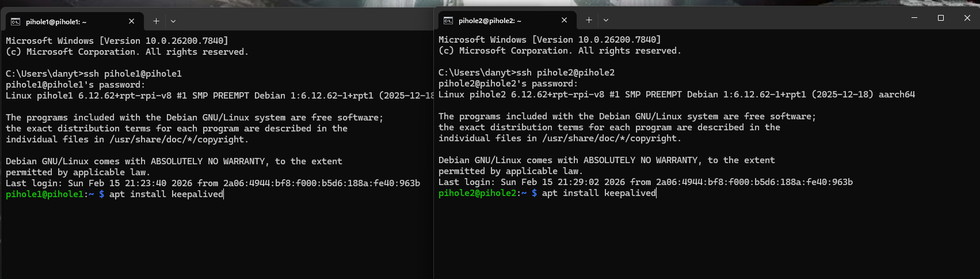Click 'Linux pihole2 6.12.62+rpt-rpi-v8' kernel line
This screenshot has width=980, height=279.
[x=677, y=95]
